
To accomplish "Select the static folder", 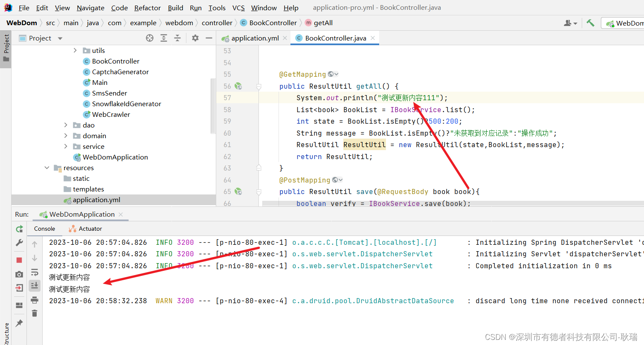I will click(x=81, y=178).
